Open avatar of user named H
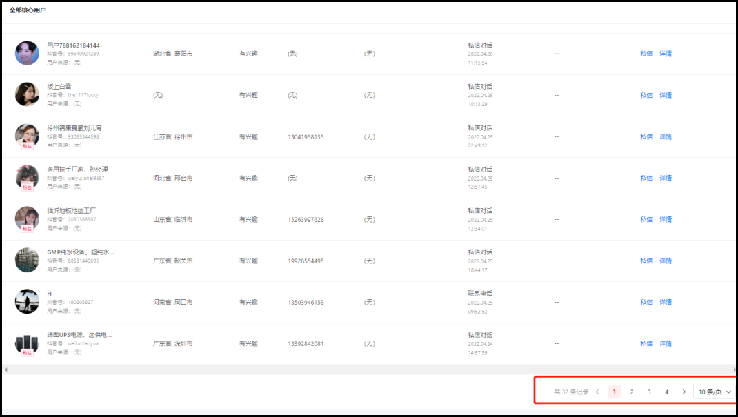This screenshot has width=738, height=417. coord(27,301)
